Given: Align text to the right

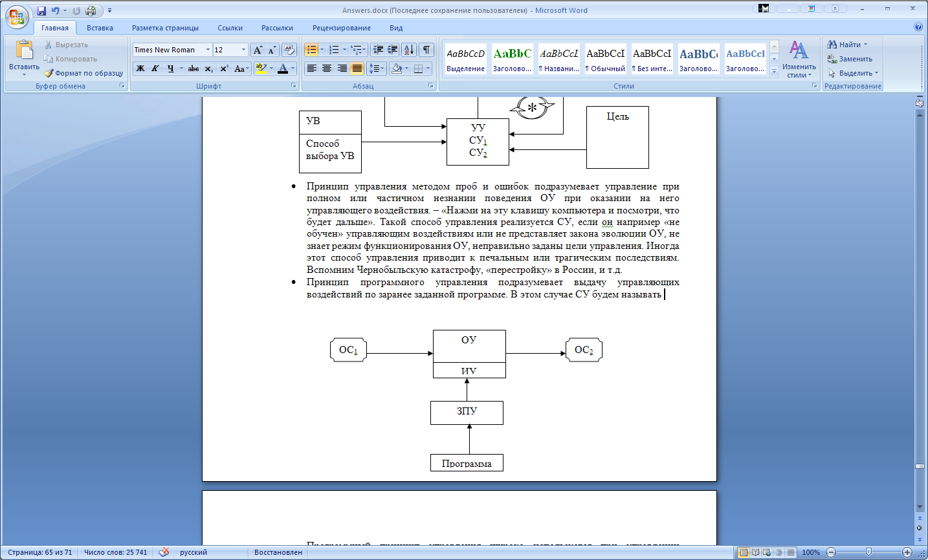Looking at the screenshot, I should click(x=342, y=69).
